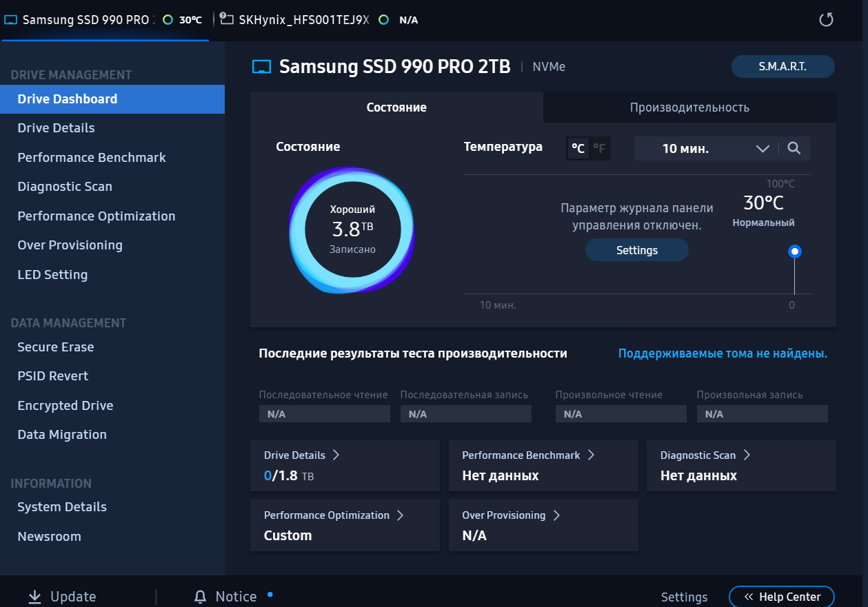Click the Custom performance optimization value
The width and height of the screenshot is (868, 607).
pos(288,536)
